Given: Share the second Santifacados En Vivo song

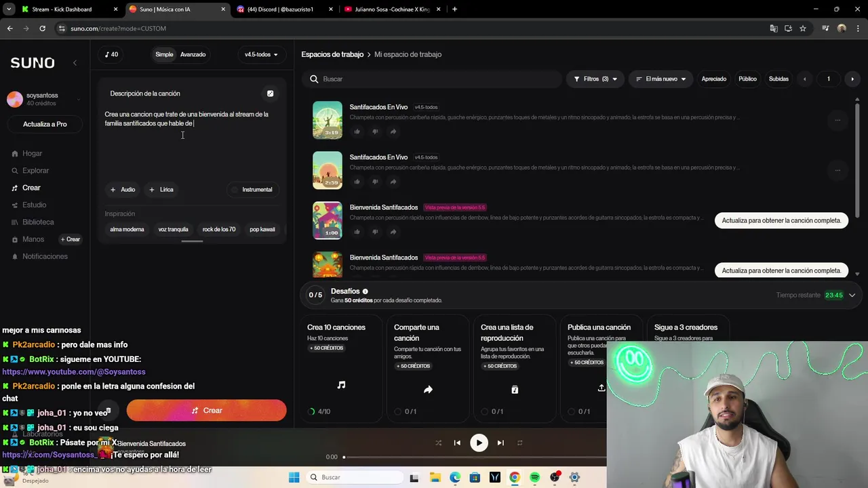Looking at the screenshot, I should point(393,182).
